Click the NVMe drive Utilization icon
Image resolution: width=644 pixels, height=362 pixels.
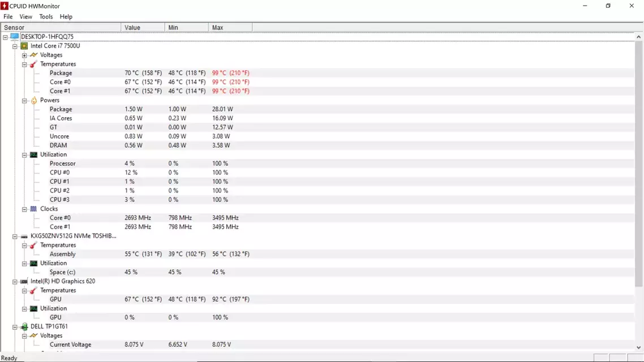coord(34,263)
